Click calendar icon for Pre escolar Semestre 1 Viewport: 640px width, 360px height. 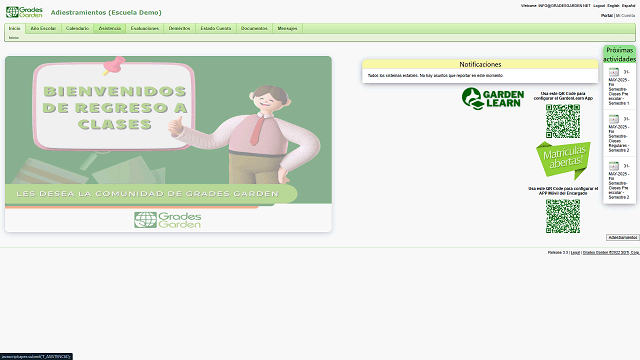point(614,72)
